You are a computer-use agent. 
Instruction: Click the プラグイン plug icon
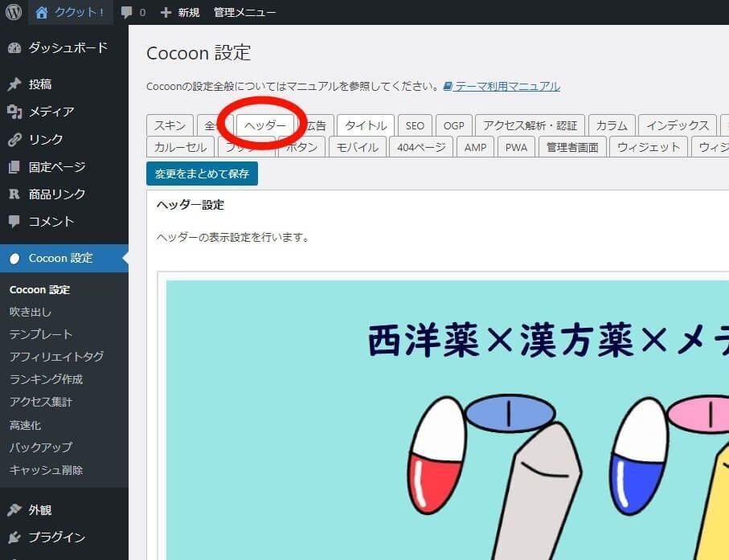[x=14, y=538]
